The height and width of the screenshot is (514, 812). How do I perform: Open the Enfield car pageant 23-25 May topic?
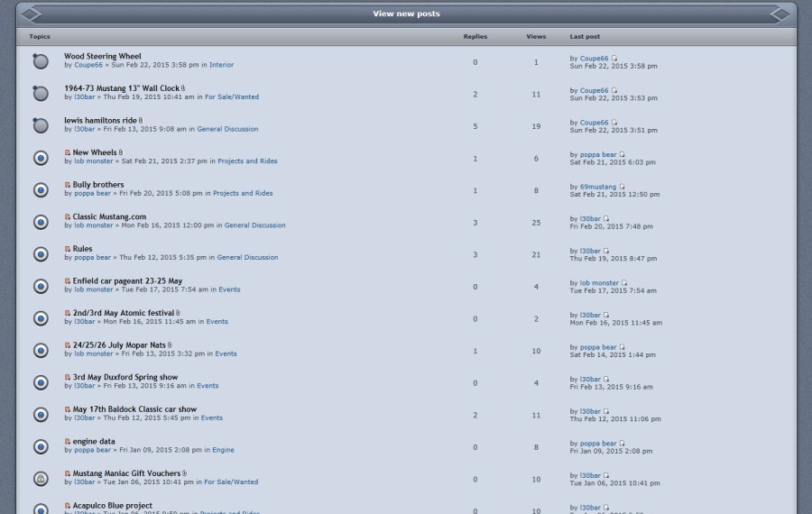pyautogui.click(x=127, y=281)
